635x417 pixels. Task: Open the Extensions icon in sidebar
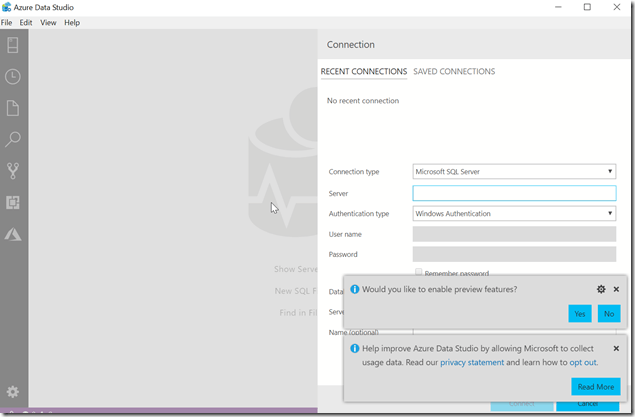[13, 202]
